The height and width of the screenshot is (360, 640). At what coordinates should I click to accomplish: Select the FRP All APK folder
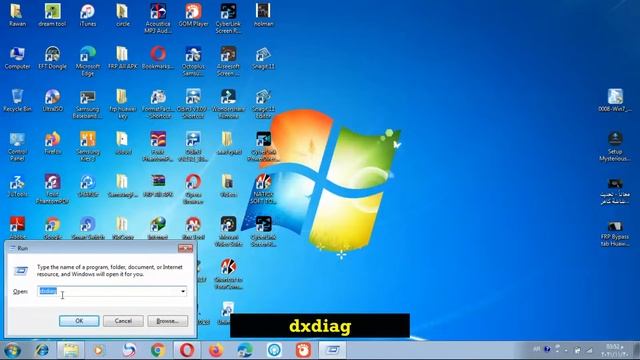pyautogui.click(x=122, y=58)
